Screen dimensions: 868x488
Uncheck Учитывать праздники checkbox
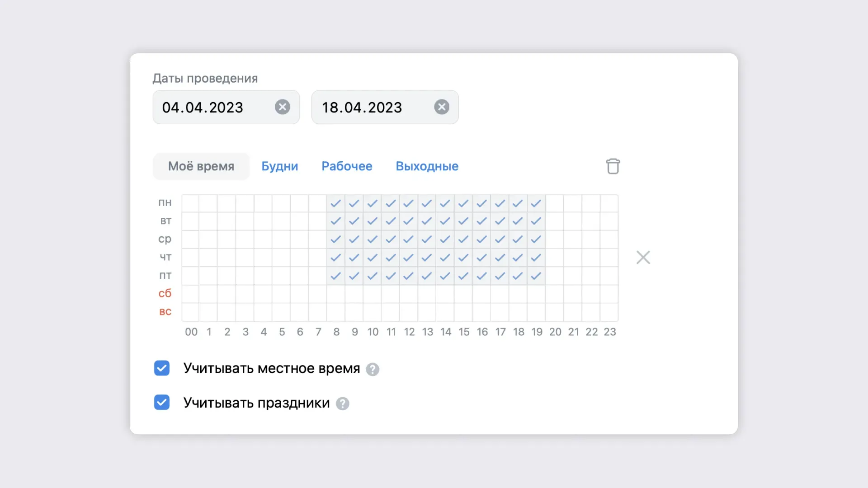point(162,402)
